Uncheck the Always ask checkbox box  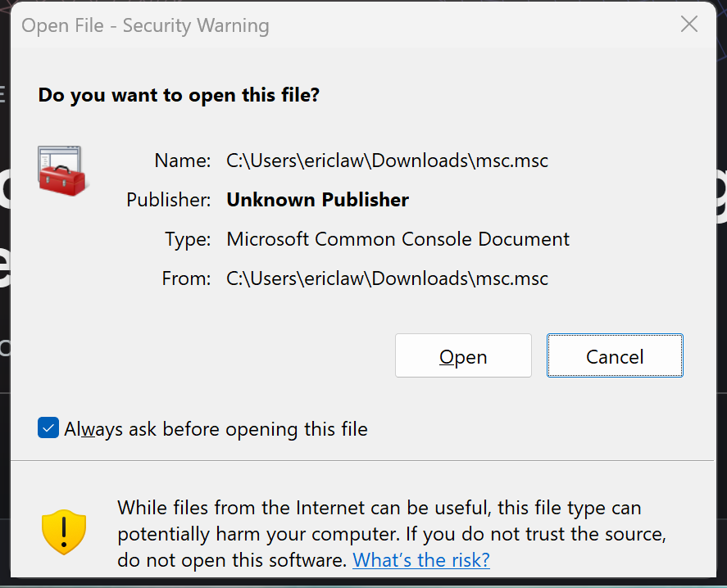(48, 428)
